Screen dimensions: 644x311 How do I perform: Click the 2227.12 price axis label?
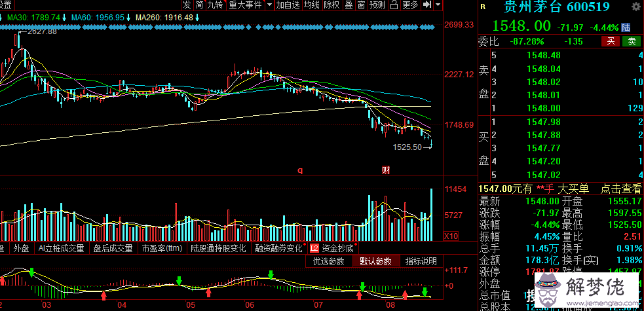point(459,74)
